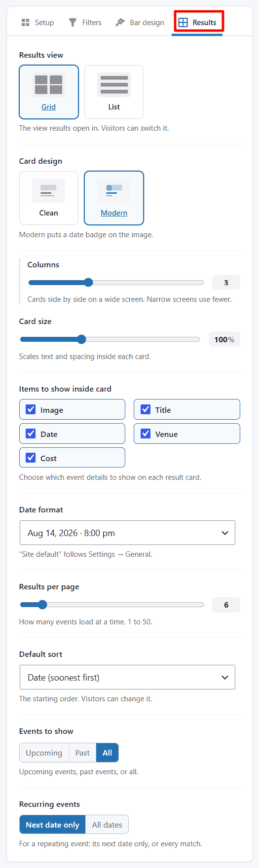The height and width of the screenshot is (868, 259).
Task: Click the Modern card preview icon
Action: click(114, 191)
